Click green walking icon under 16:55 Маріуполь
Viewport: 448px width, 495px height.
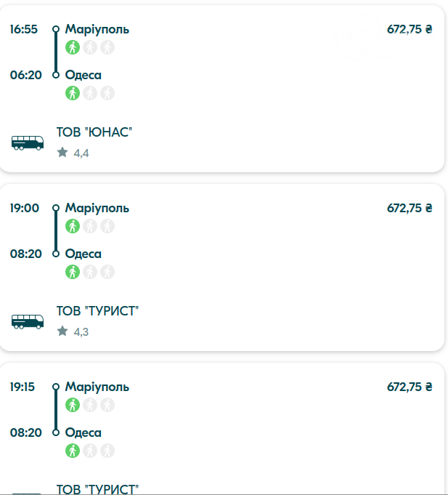point(73,47)
